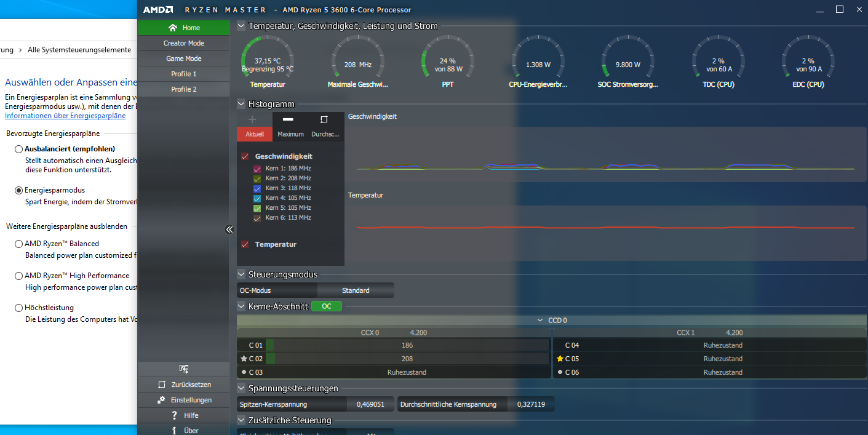Collapse the Temperatur, Geschwindigkeit, Leistung section

[241, 26]
